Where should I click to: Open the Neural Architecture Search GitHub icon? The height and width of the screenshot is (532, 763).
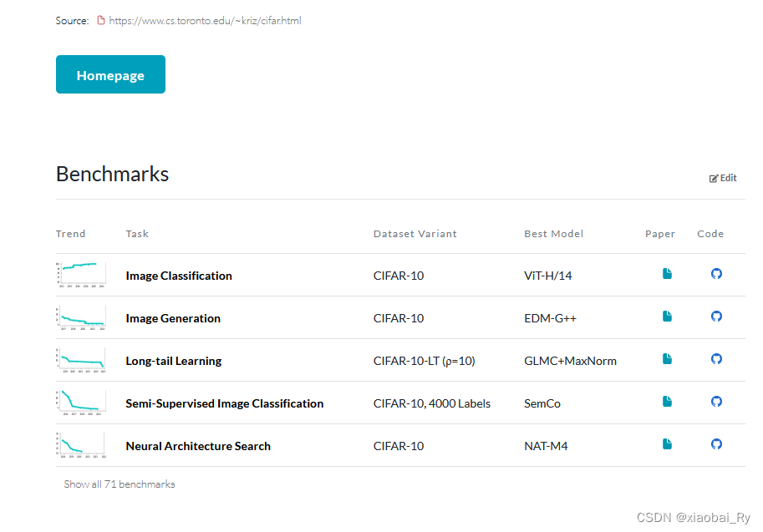[716, 444]
